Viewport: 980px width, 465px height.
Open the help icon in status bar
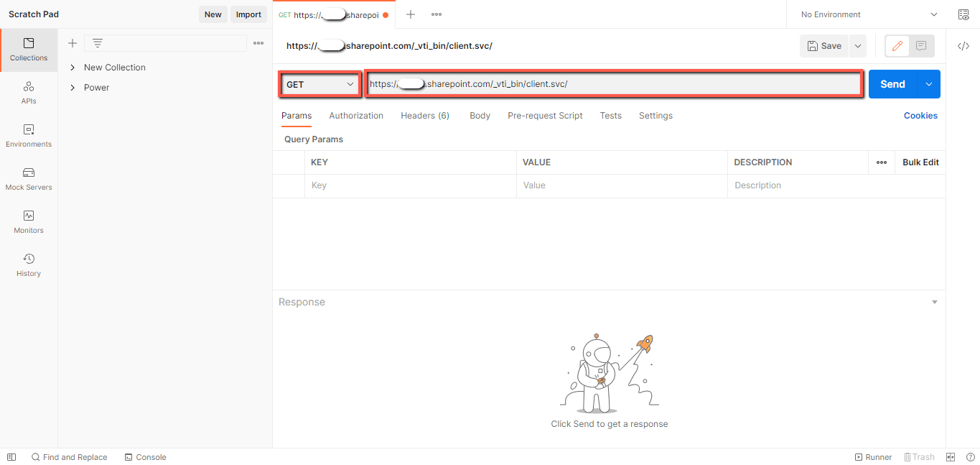click(x=970, y=457)
